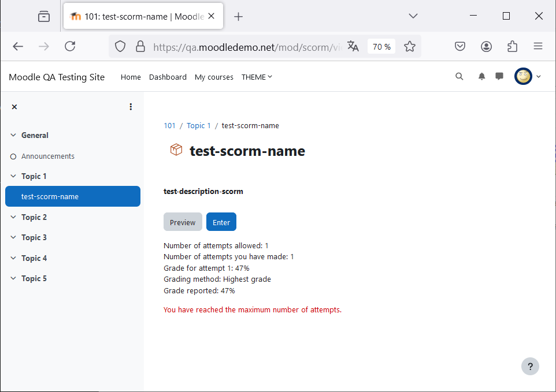556x392 pixels.
Task: Click 'Grade reported: 47%' text
Action: coord(199,291)
